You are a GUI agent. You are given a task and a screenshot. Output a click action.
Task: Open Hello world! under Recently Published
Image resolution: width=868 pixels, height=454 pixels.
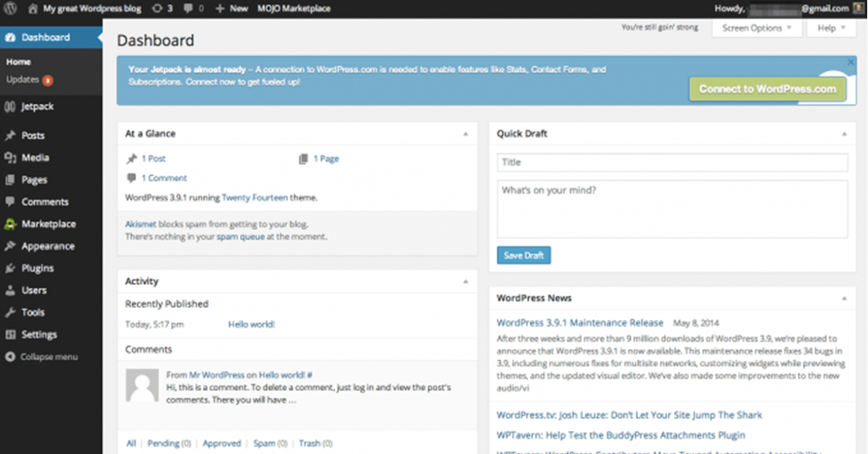pyautogui.click(x=251, y=325)
